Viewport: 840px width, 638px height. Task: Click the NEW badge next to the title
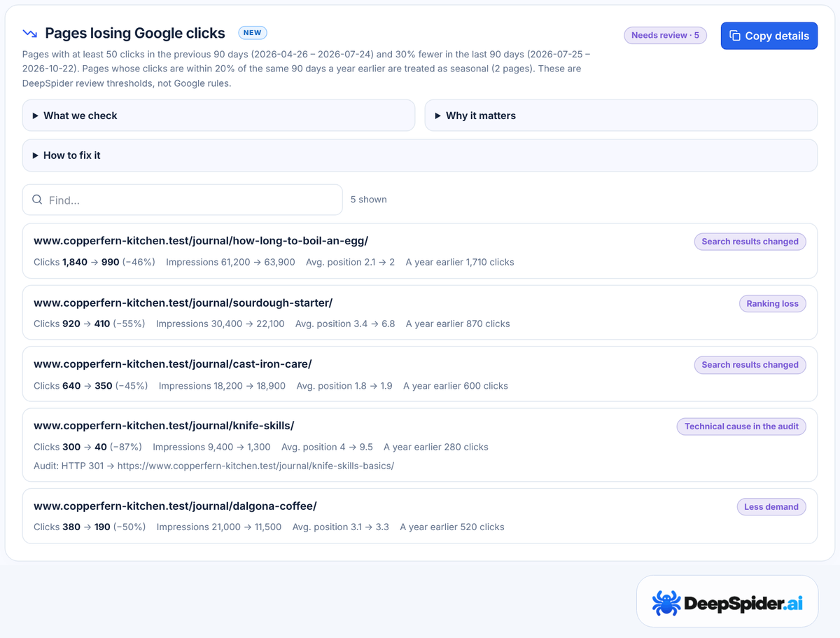[253, 32]
